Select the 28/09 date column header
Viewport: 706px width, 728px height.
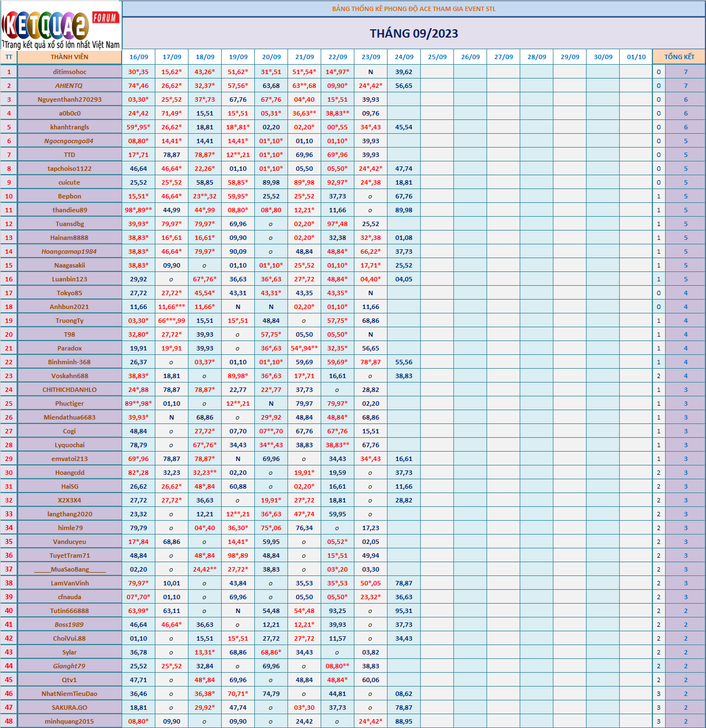537,57
